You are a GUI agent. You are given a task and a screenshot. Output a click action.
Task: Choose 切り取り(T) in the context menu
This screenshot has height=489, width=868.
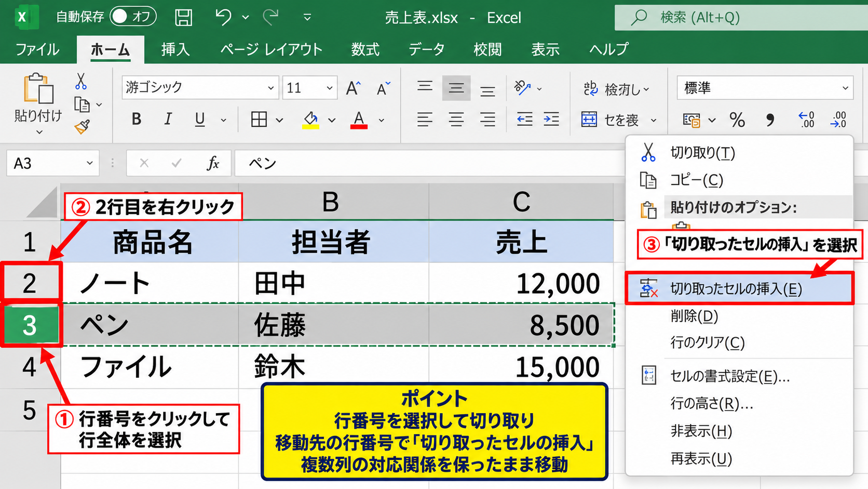pos(740,153)
